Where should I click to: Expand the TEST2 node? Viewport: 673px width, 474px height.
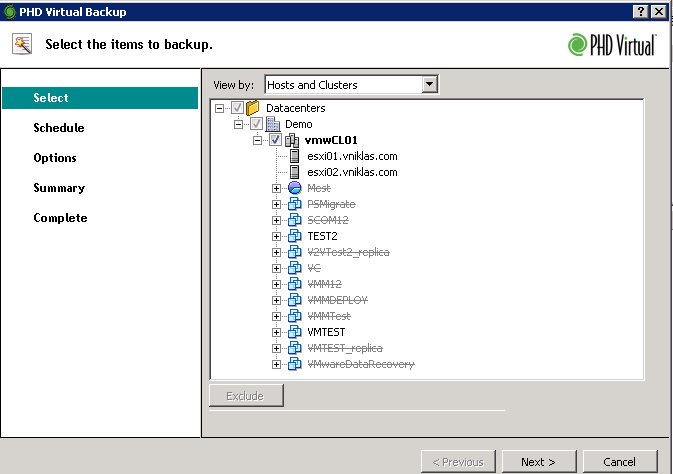click(x=276, y=237)
